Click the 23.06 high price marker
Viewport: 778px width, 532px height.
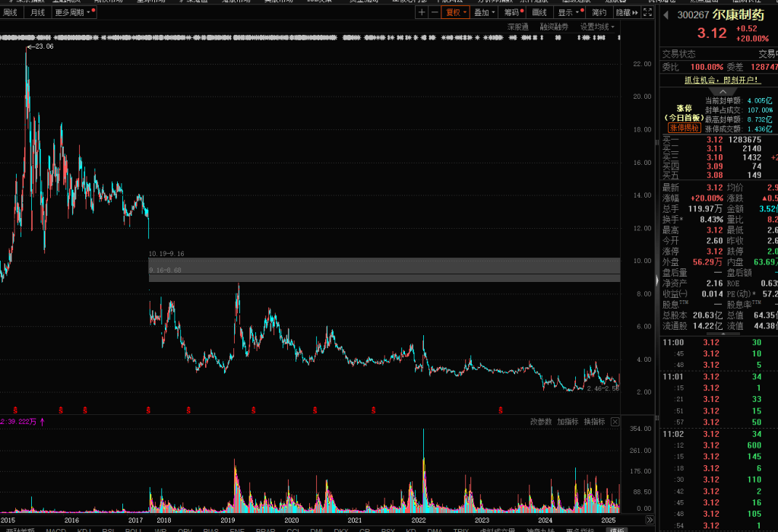tap(43, 47)
